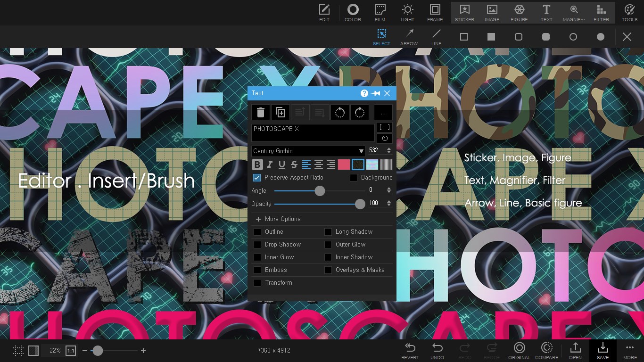Select the Arrow drawing tool

click(409, 37)
